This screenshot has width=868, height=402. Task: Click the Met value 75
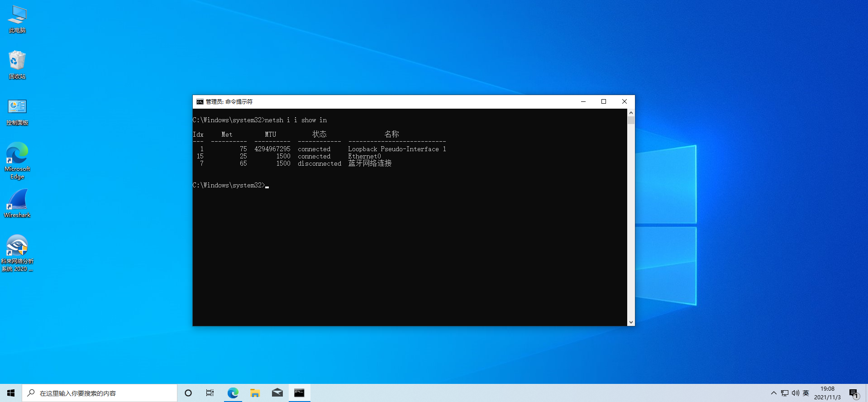243,149
